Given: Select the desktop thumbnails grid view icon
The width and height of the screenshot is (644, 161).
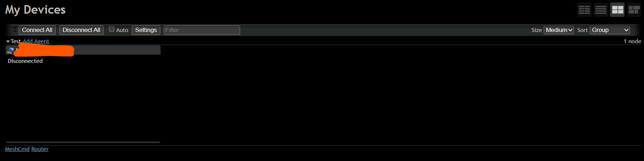Looking at the screenshot, I should (x=617, y=10).
